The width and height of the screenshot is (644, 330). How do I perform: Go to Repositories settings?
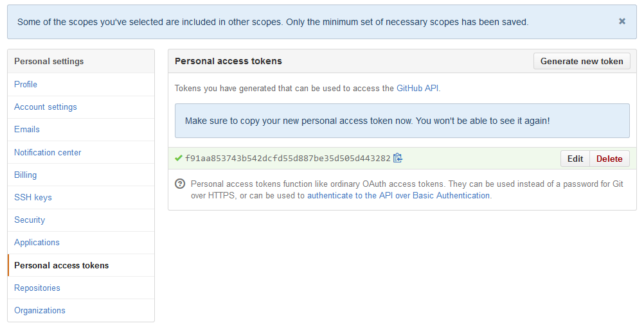[37, 288]
